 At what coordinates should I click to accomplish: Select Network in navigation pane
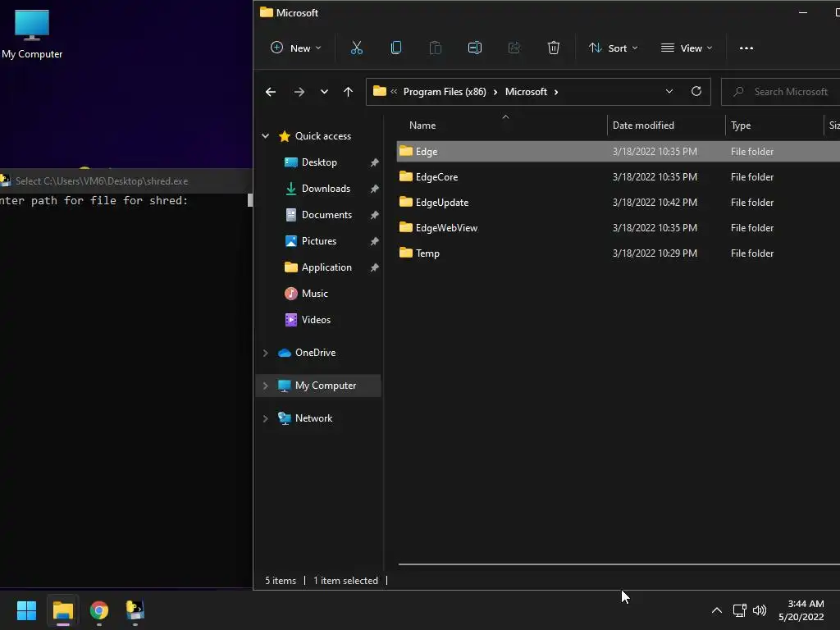(x=313, y=418)
